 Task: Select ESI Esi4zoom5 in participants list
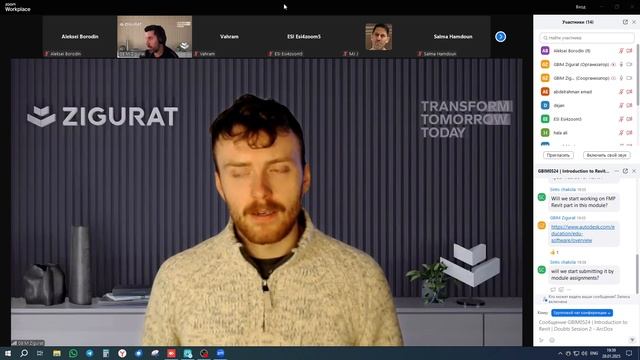coord(587,119)
